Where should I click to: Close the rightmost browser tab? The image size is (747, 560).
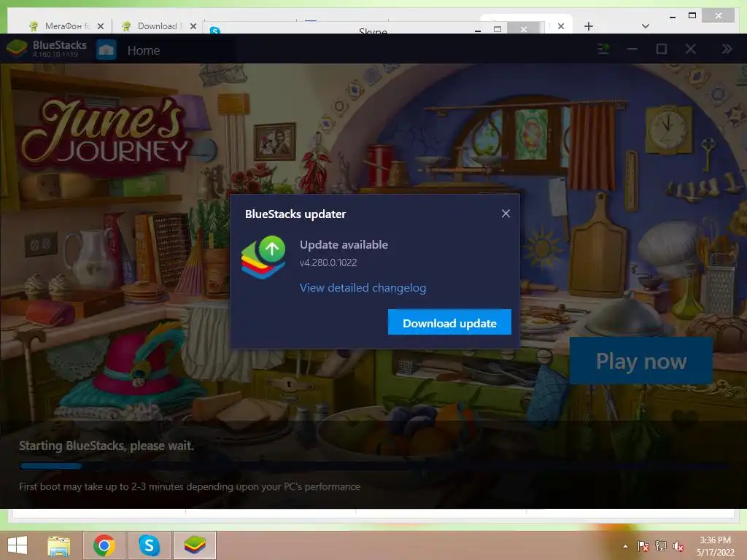(x=561, y=26)
